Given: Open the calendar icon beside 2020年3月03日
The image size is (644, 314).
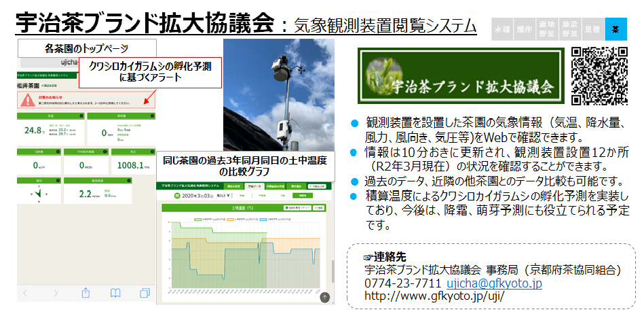Looking at the screenshot, I should 177,196.
